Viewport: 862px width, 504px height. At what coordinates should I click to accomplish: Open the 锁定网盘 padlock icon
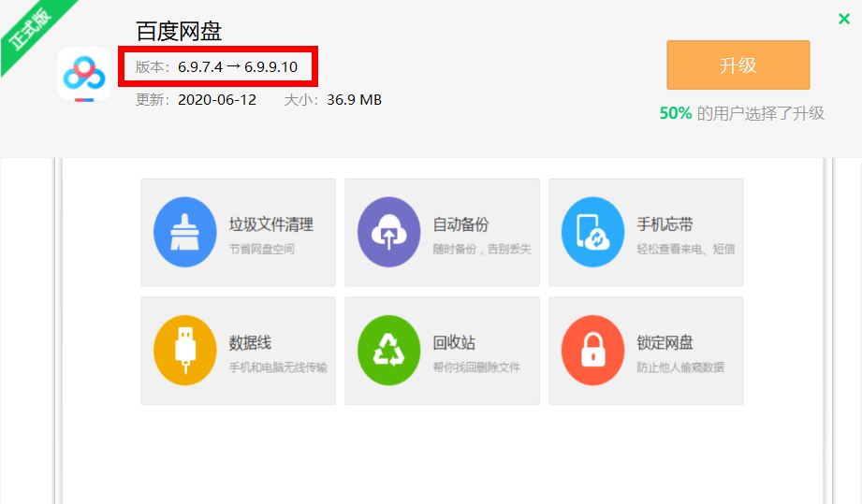(x=592, y=351)
